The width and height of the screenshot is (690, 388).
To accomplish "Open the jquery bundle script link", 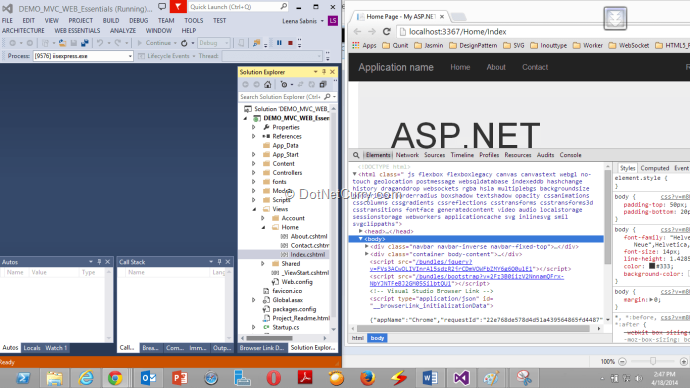I will tap(451, 265).
